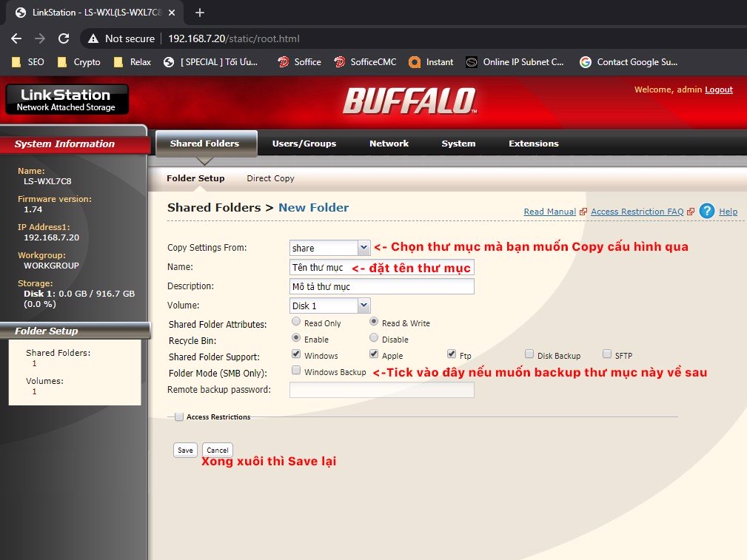Click the Not secure warning icon

tap(93, 38)
